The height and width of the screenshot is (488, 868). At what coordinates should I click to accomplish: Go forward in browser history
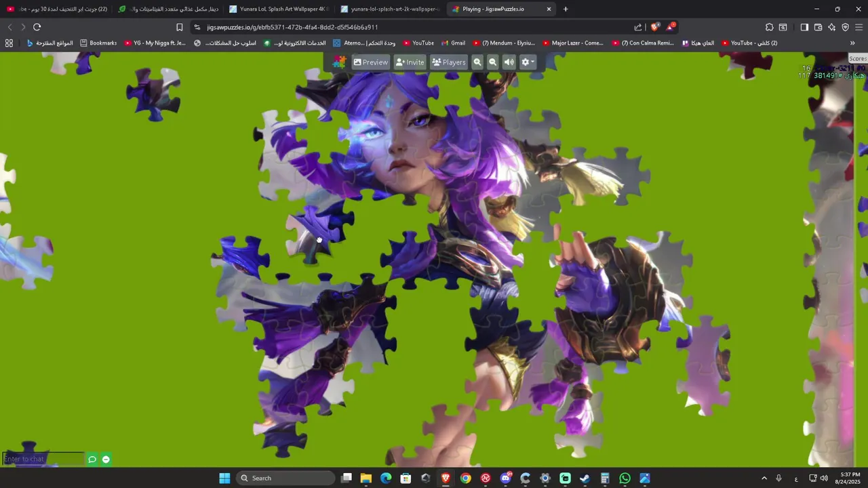point(22,27)
